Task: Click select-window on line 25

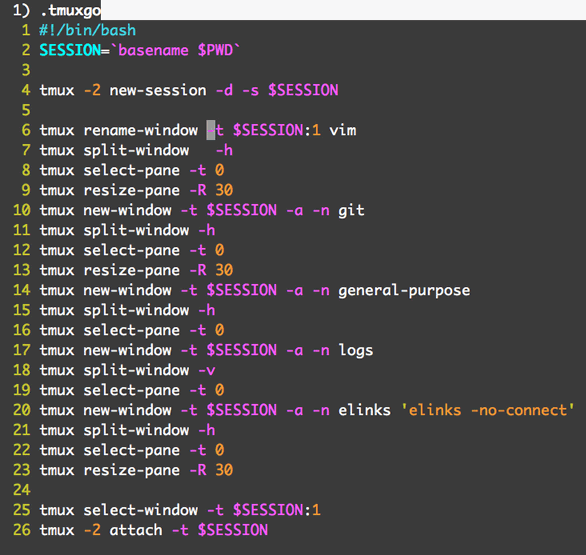Action: coord(141,510)
